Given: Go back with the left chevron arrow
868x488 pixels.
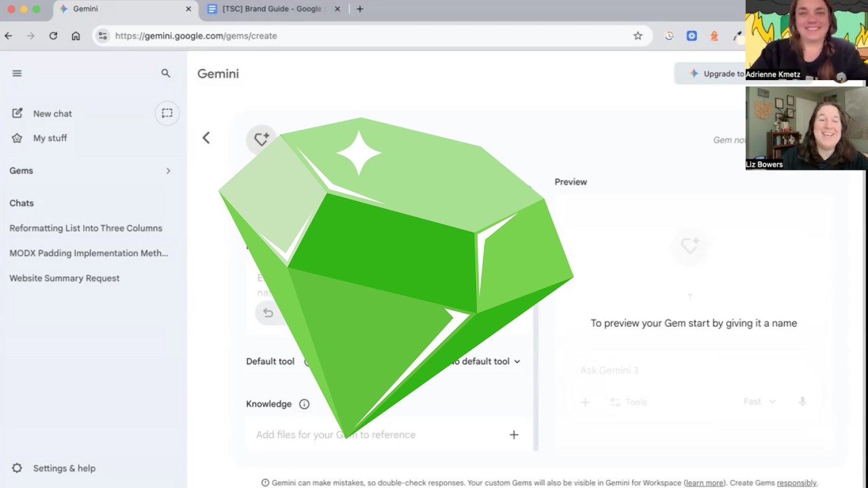Looking at the screenshot, I should (206, 138).
